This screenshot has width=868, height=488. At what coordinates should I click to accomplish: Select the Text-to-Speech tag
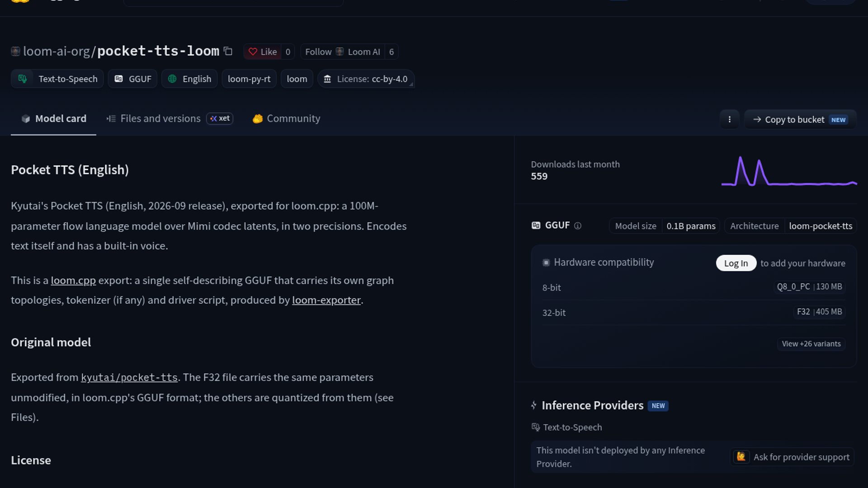tap(57, 79)
